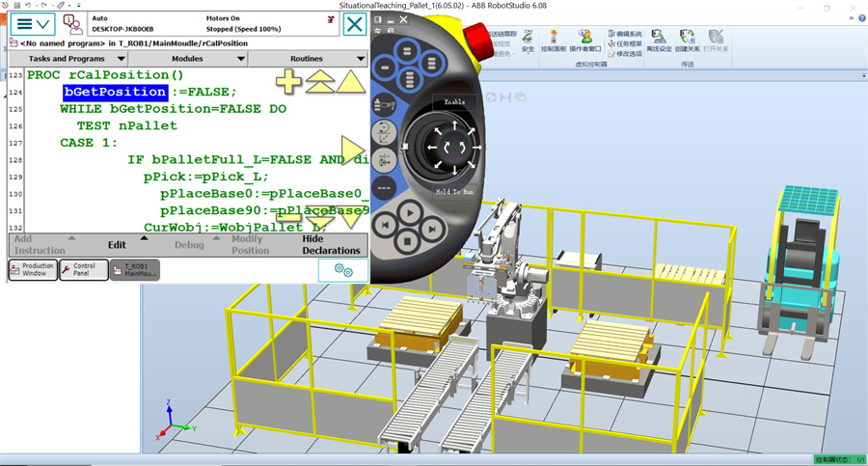Click the step backward key
868x466 pixels.
(384, 226)
